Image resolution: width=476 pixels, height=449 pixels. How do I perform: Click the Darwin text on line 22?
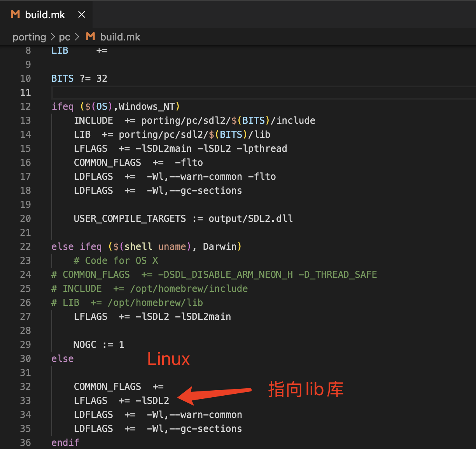220,246
